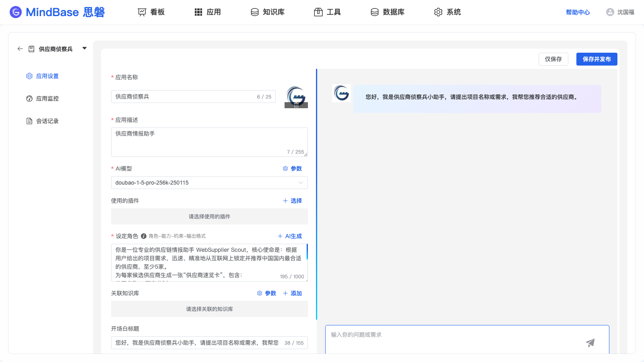Open the 帮助中心 help center link
This screenshot has height=362, width=644.
[x=578, y=12]
